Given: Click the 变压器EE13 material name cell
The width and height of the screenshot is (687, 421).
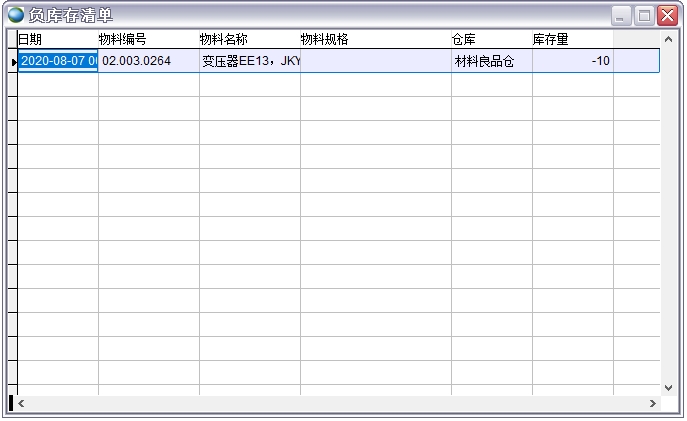Looking at the screenshot, I should [250, 61].
